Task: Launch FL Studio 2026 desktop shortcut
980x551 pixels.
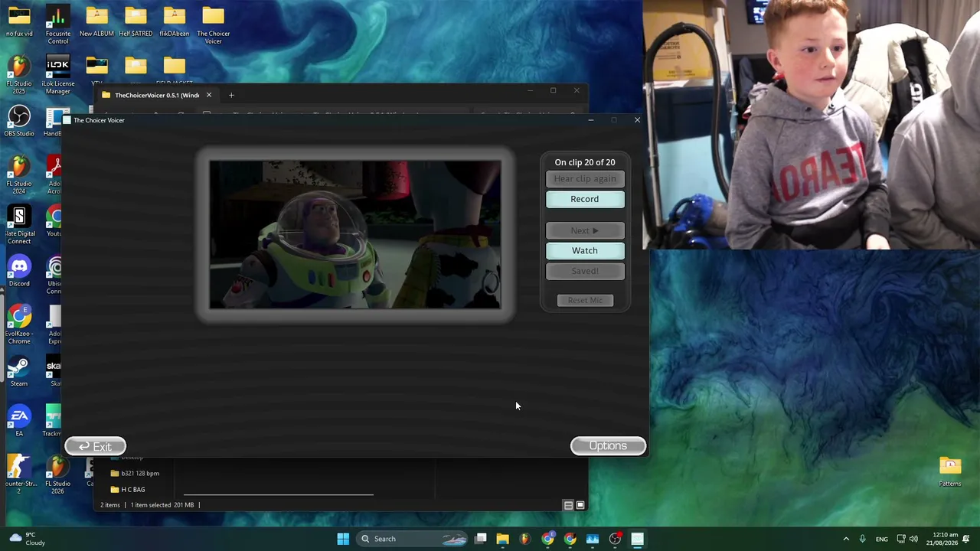Action: tap(57, 474)
